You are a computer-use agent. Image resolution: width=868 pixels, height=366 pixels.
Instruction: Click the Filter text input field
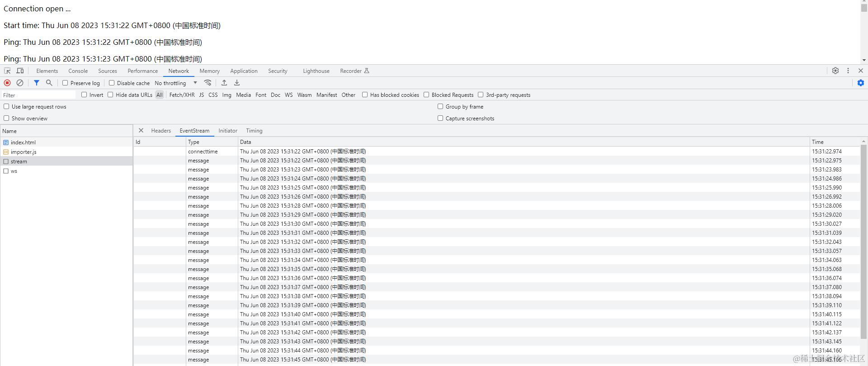pos(38,95)
